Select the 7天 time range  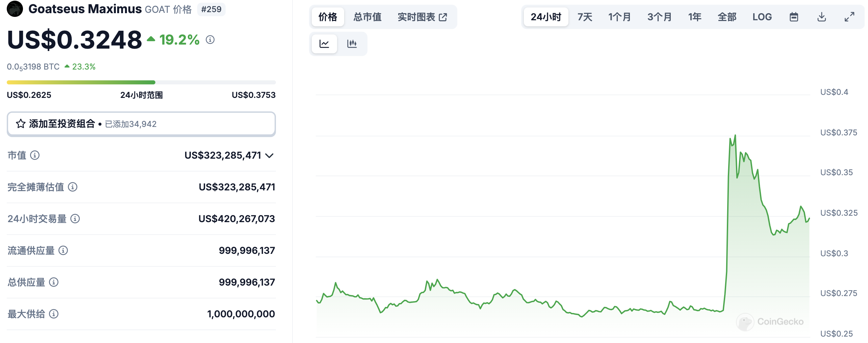(585, 17)
